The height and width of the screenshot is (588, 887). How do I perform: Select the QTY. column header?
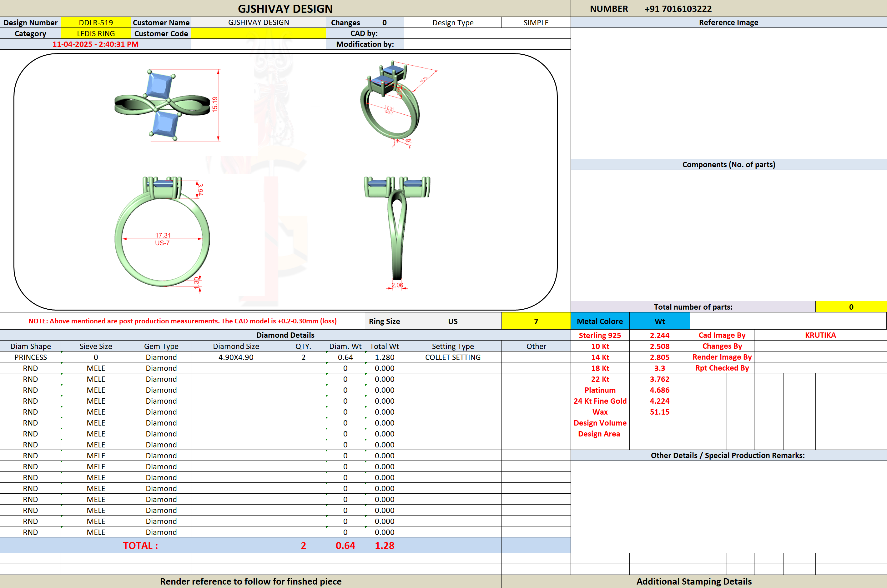[303, 346]
